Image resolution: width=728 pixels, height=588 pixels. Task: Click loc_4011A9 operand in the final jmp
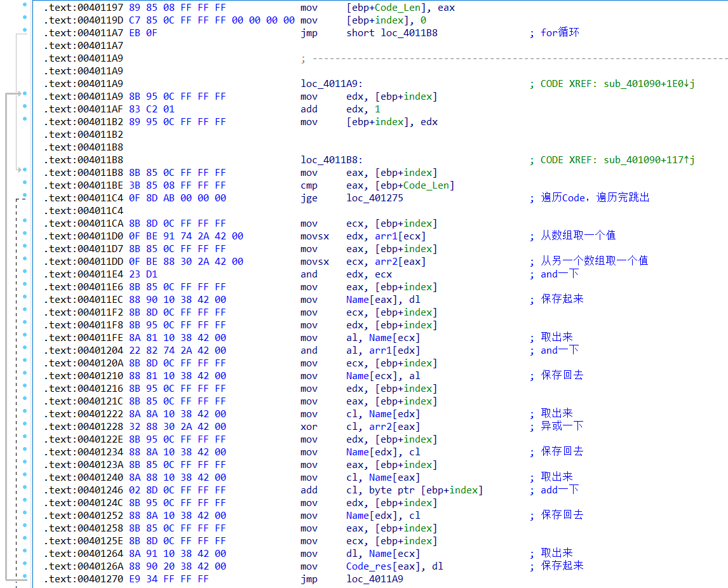[x=375, y=579]
